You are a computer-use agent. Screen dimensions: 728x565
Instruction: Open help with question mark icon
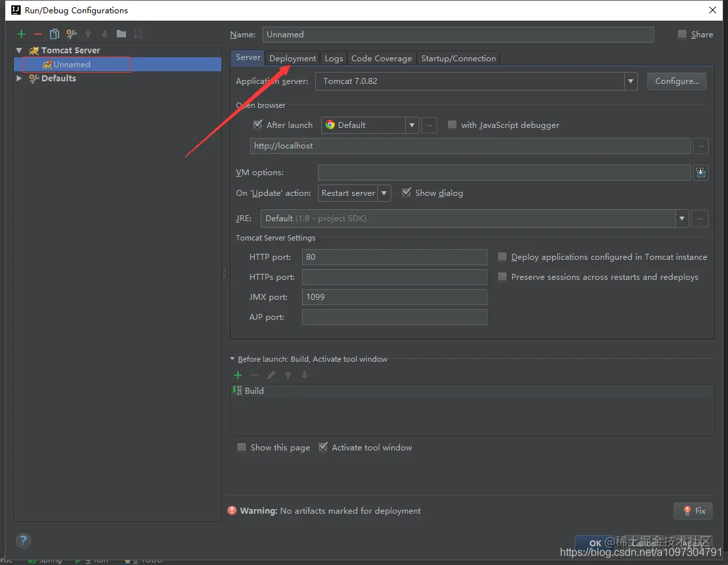[23, 540]
